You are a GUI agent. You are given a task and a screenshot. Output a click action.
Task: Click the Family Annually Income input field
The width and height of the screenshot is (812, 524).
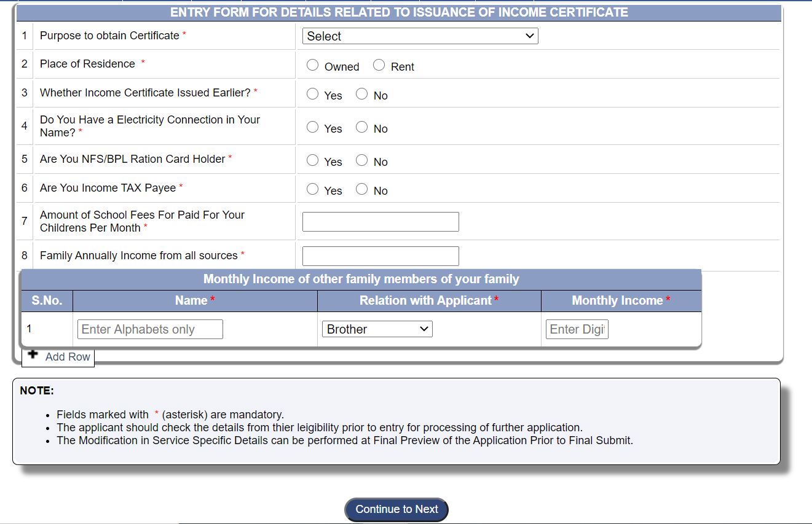[380, 256]
